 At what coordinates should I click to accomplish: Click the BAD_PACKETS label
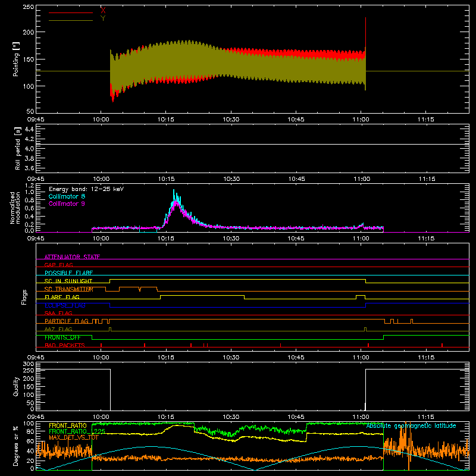coord(65,345)
